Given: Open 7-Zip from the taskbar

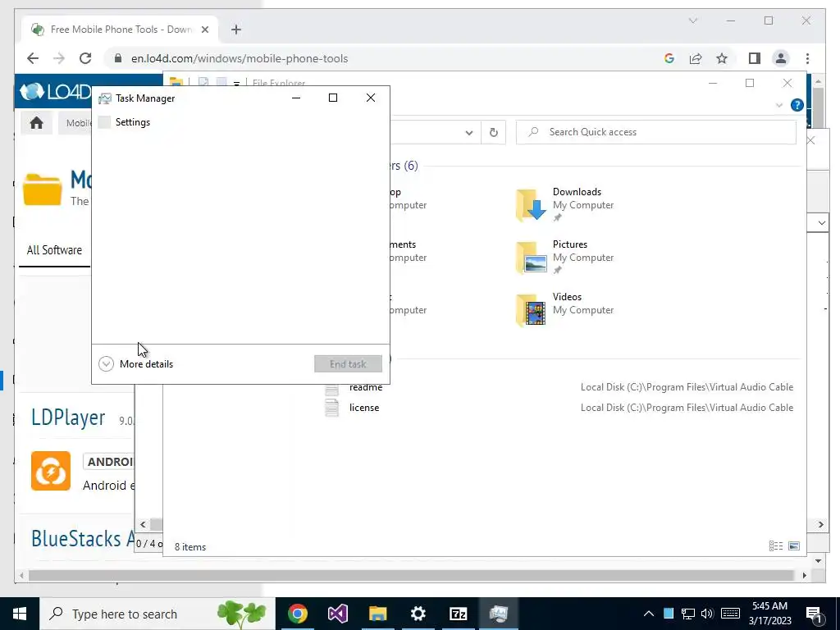Looking at the screenshot, I should point(458,614).
